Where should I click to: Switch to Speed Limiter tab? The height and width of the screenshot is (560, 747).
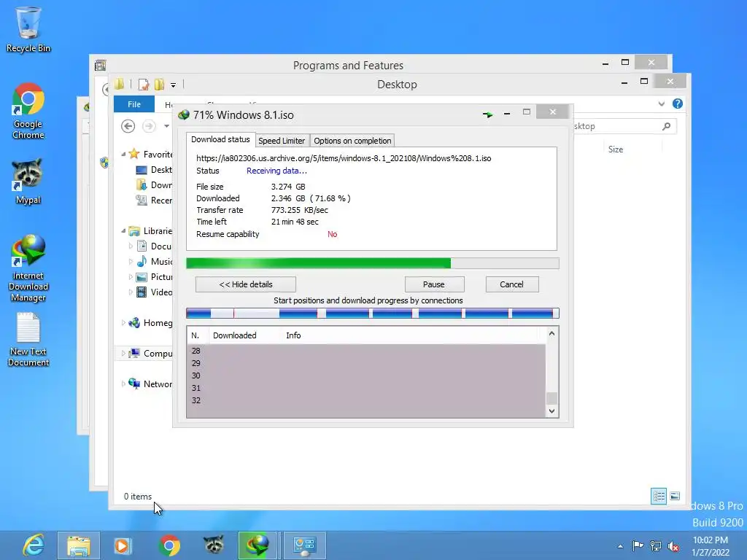tap(282, 141)
